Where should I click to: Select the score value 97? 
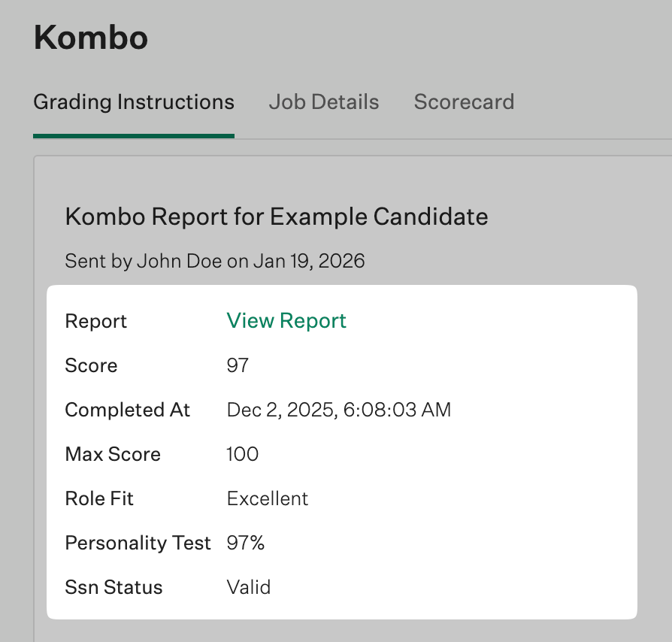pyautogui.click(x=238, y=366)
